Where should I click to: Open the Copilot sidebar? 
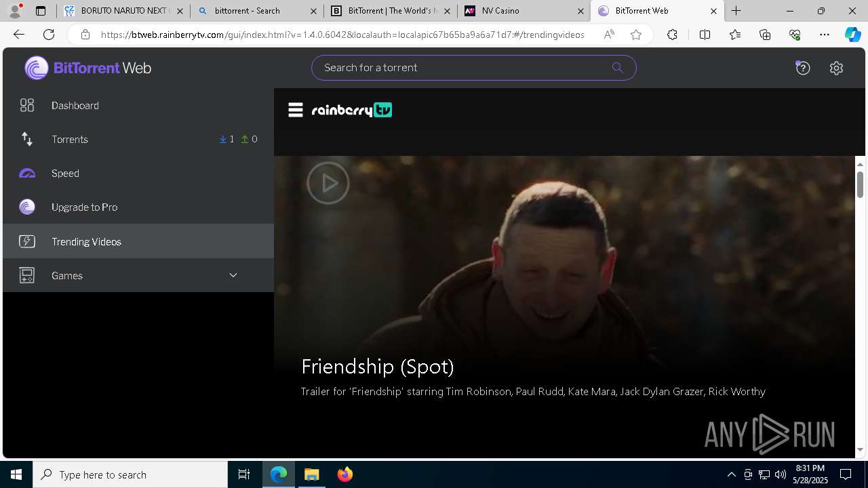tap(852, 35)
